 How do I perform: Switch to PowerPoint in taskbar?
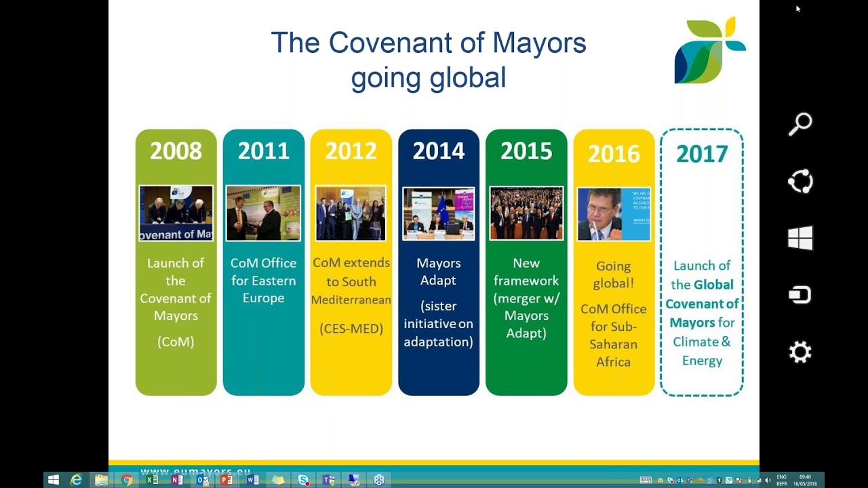point(226,480)
